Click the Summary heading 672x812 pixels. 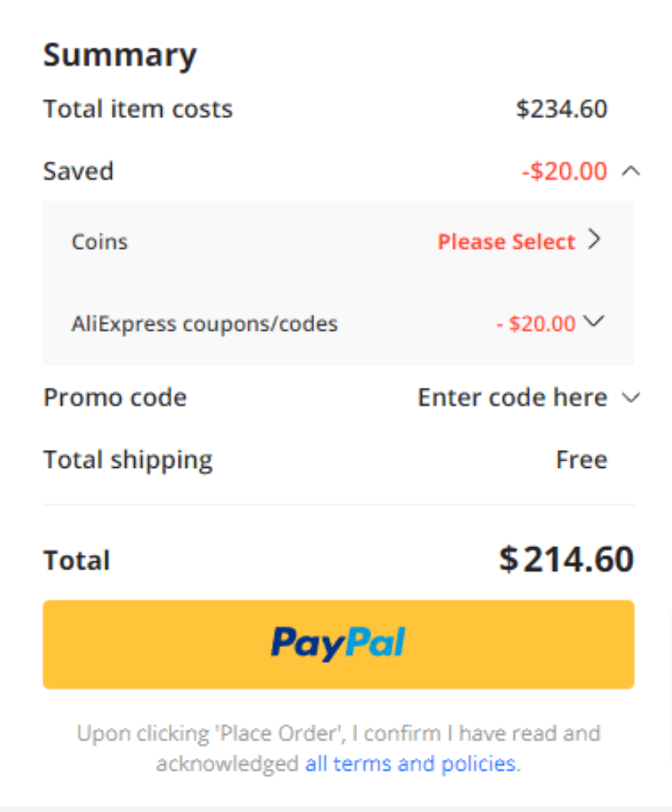(121, 56)
